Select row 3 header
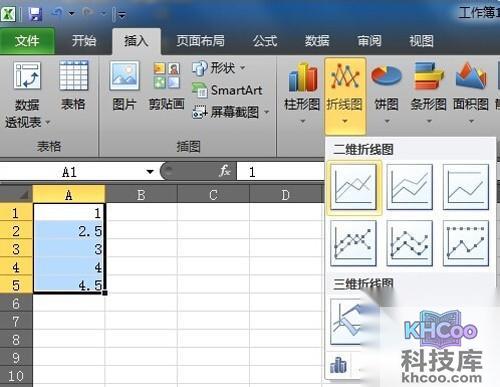This screenshot has width=500, height=387. [16, 249]
